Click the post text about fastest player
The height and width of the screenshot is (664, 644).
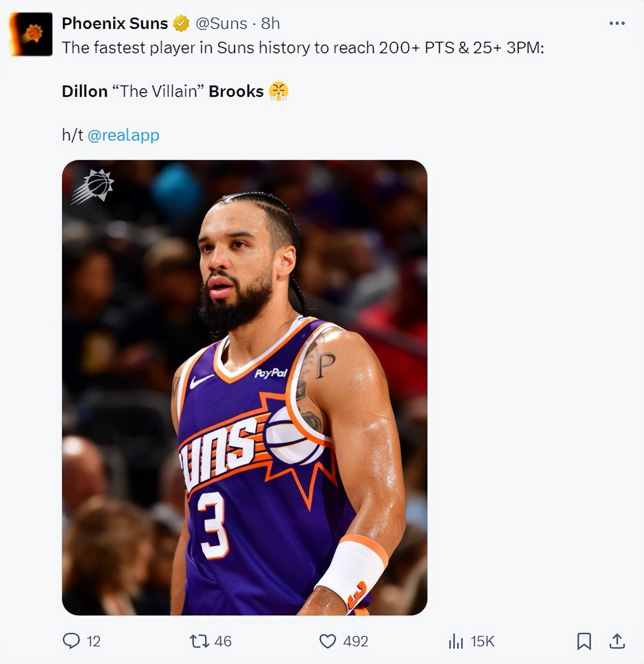pyautogui.click(x=303, y=48)
